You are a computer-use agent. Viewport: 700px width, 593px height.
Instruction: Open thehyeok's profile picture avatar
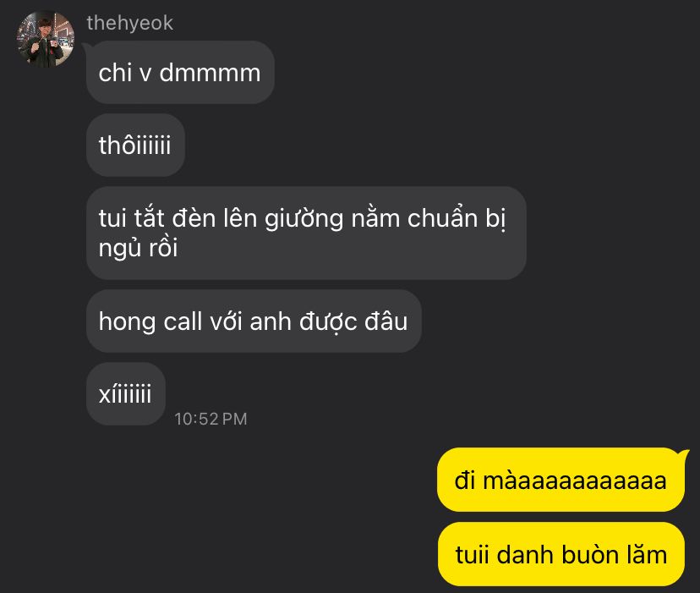click(x=45, y=39)
